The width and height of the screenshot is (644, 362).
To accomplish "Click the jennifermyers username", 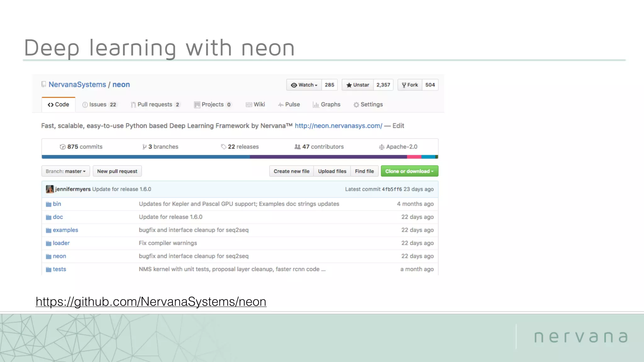I will (73, 189).
